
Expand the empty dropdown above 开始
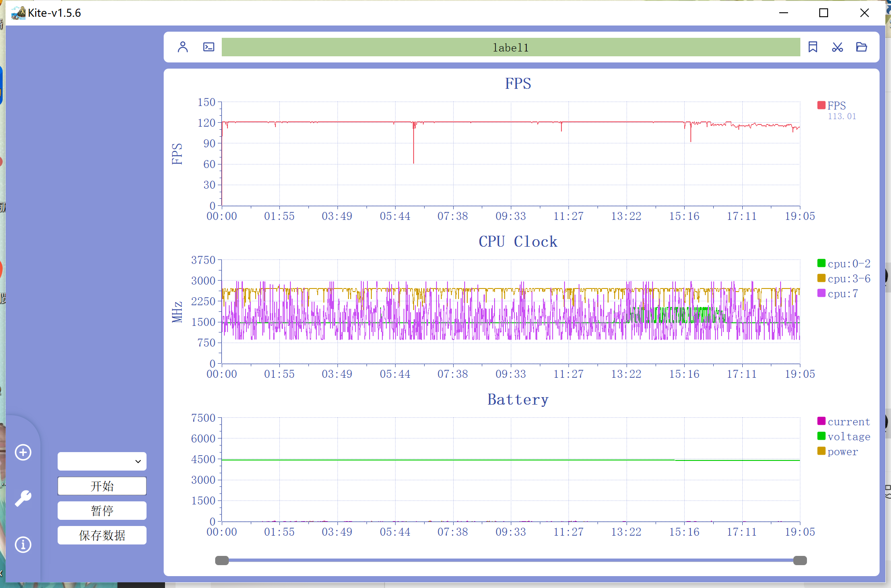click(102, 461)
